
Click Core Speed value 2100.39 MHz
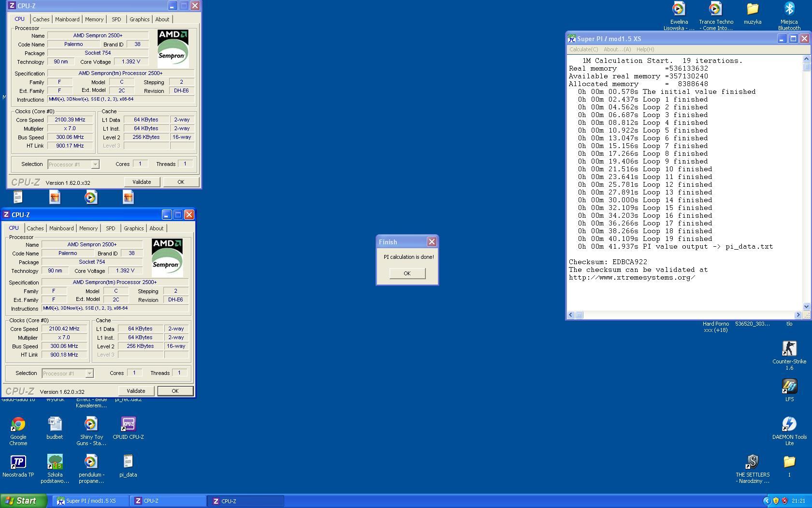coord(70,120)
